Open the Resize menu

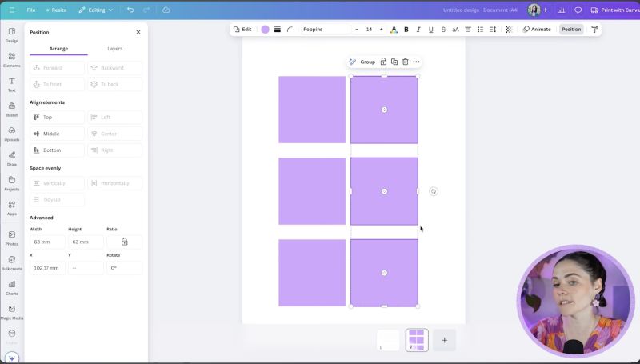[56, 10]
